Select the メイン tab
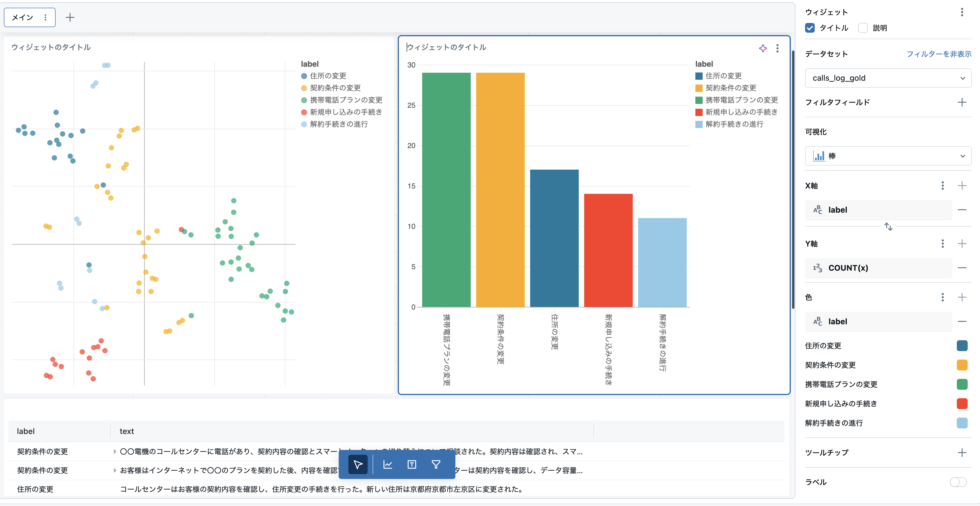This screenshot has height=506, width=980. tap(23, 17)
